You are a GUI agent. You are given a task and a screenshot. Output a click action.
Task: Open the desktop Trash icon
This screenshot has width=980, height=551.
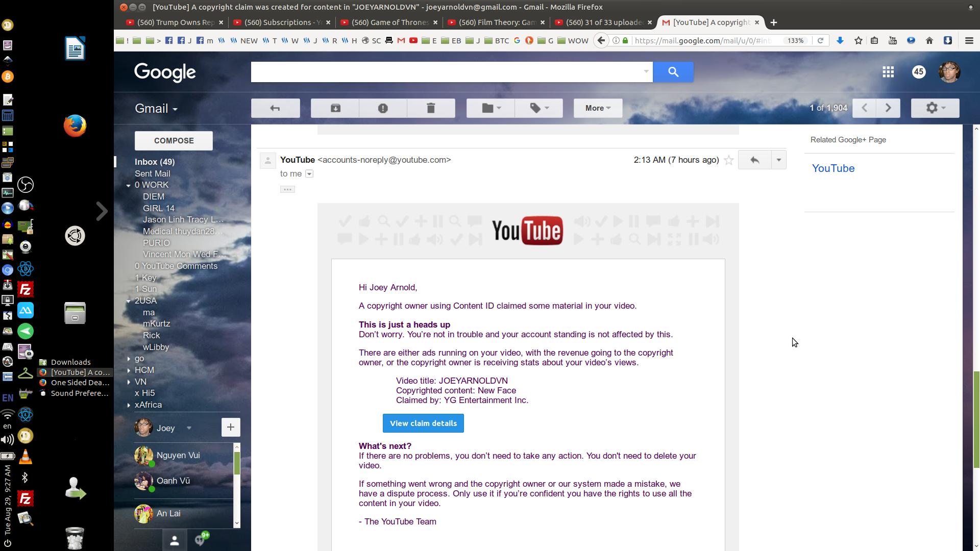point(75,538)
